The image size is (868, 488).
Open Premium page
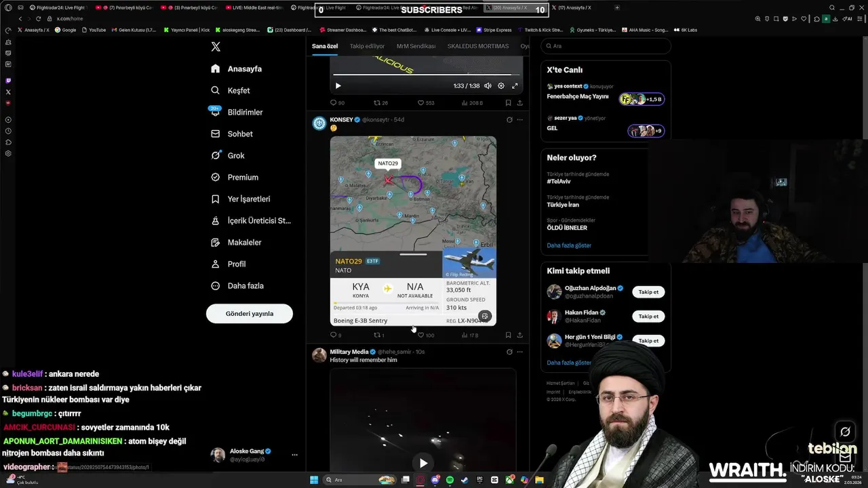(x=235, y=177)
